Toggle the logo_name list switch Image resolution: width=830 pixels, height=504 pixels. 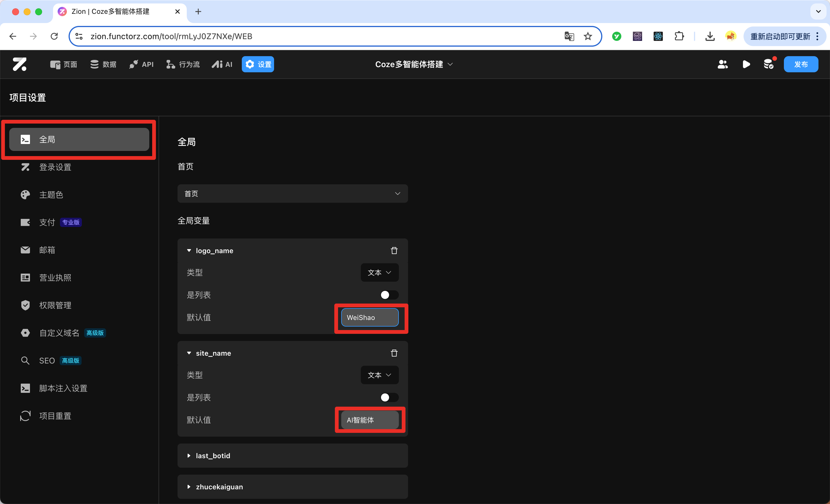click(389, 295)
